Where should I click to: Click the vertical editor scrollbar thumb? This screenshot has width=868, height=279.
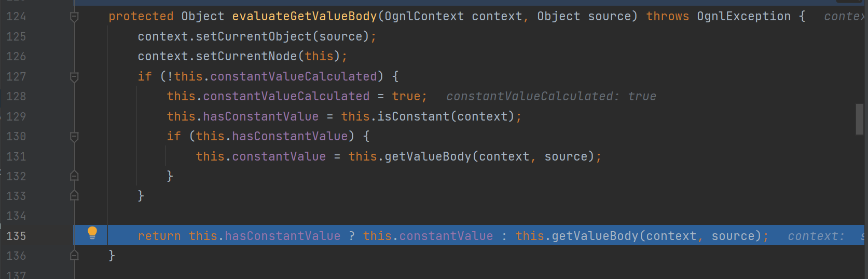coord(860,119)
